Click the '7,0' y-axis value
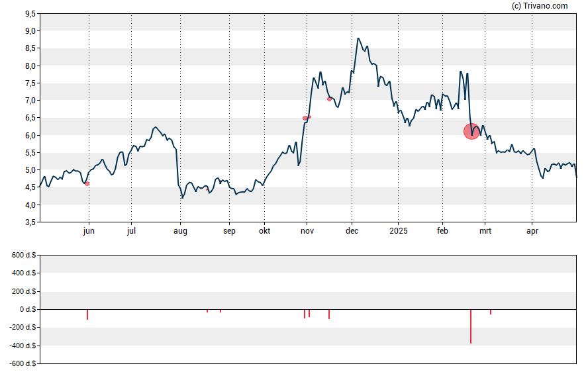The height and width of the screenshot is (374, 588). point(30,101)
